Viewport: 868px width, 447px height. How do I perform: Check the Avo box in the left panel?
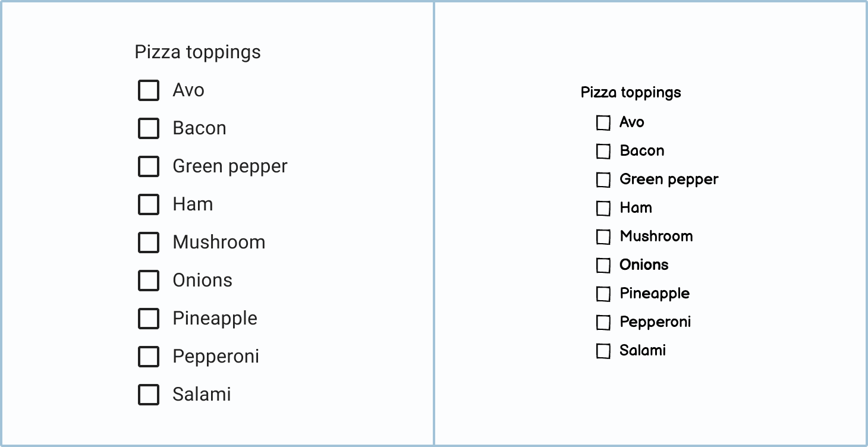[x=149, y=90]
